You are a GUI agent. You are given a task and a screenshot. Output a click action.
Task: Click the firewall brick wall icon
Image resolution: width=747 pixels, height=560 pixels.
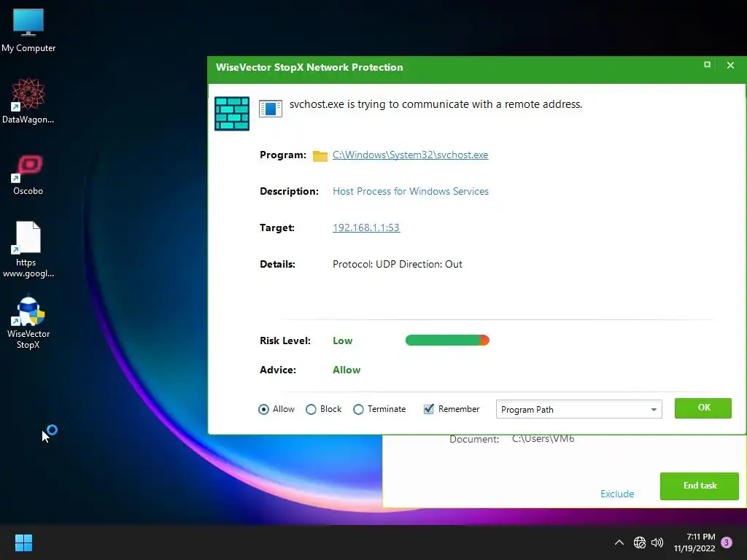click(232, 113)
